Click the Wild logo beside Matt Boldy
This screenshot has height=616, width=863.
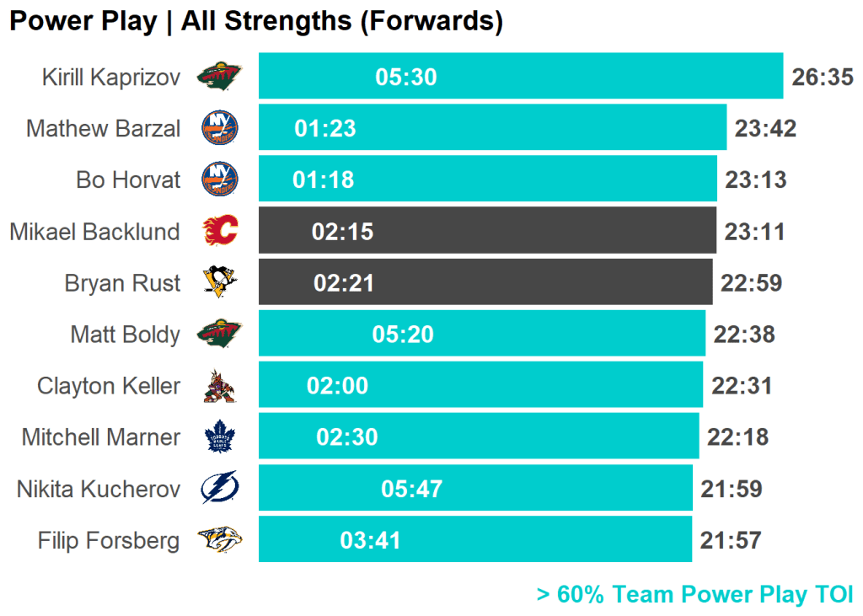click(219, 334)
